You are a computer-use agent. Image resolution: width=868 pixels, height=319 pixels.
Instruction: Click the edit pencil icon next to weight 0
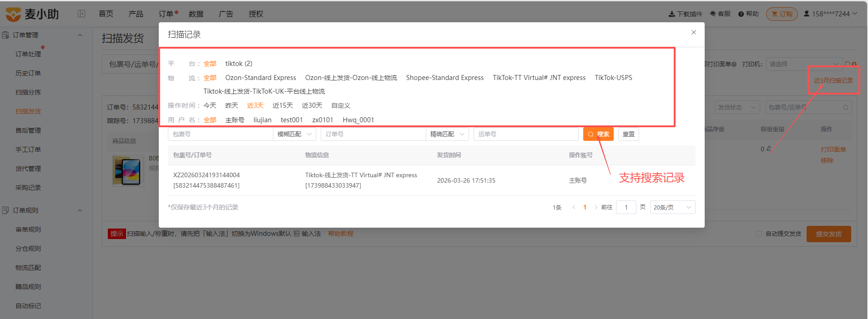click(769, 149)
